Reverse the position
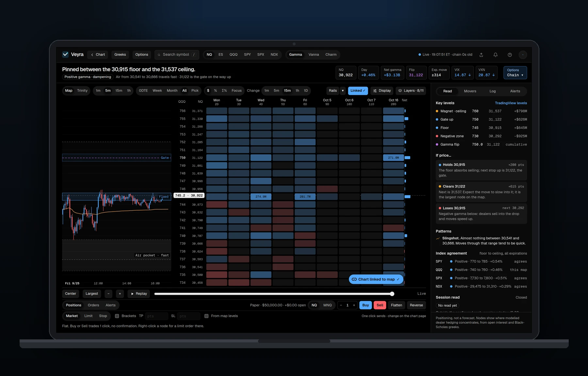 click(x=416, y=305)
